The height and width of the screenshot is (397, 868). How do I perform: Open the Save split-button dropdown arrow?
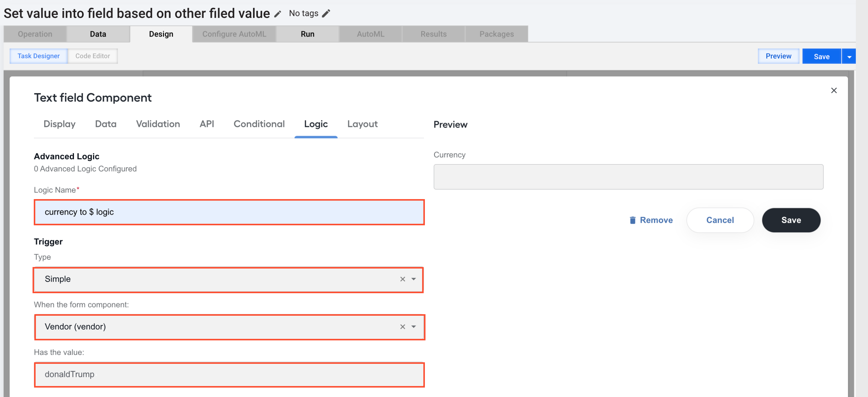pyautogui.click(x=849, y=56)
